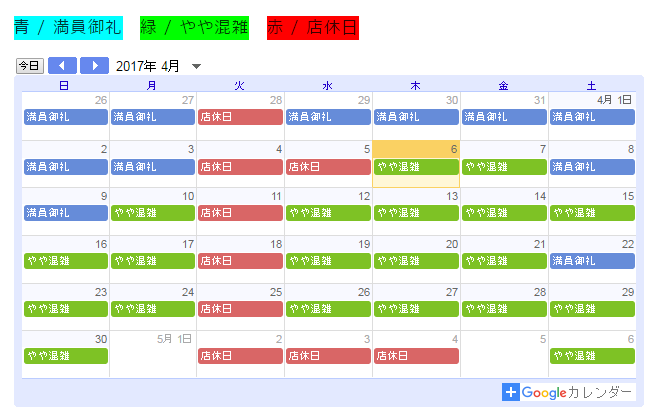
Task: Open the 店休日 event on May 4
Action: (416, 355)
